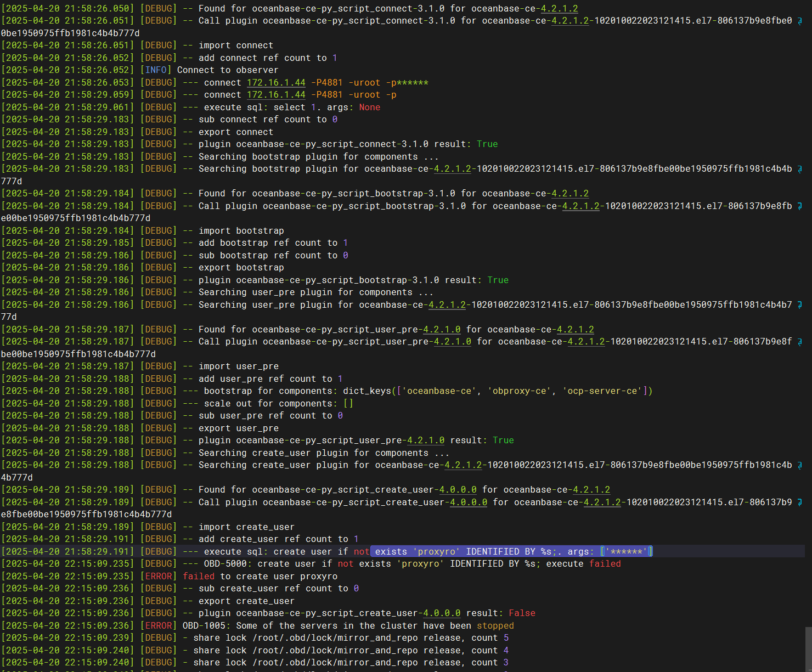Image resolution: width=812 pixels, height=672 pixels.
Task: Click 'export bootstrap' log message
Action: click(241, 268)
